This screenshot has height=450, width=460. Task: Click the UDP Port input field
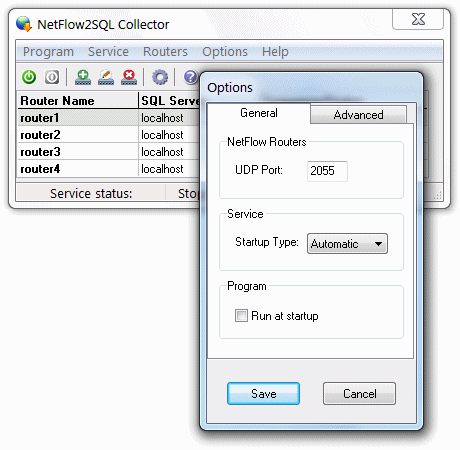click(x=327, y=171)
